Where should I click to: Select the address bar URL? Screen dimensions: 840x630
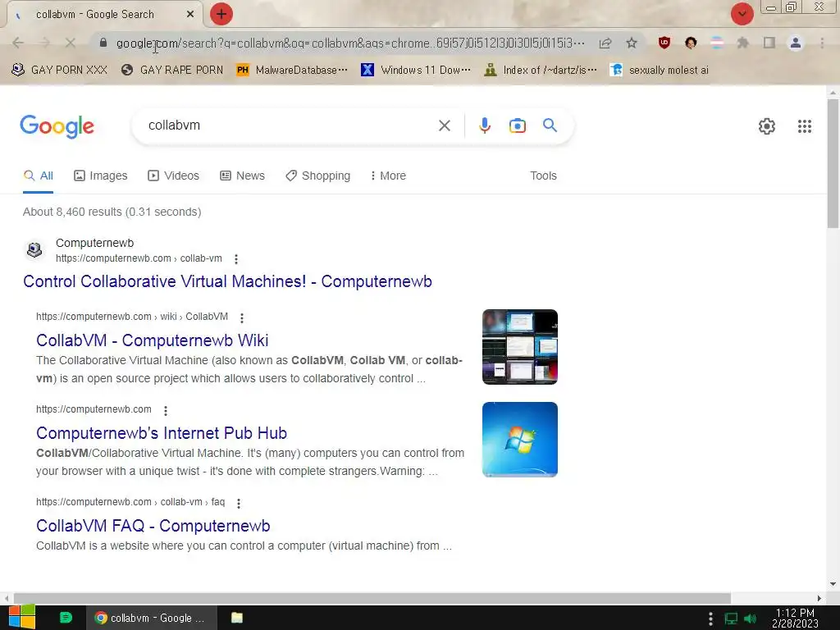350,43
